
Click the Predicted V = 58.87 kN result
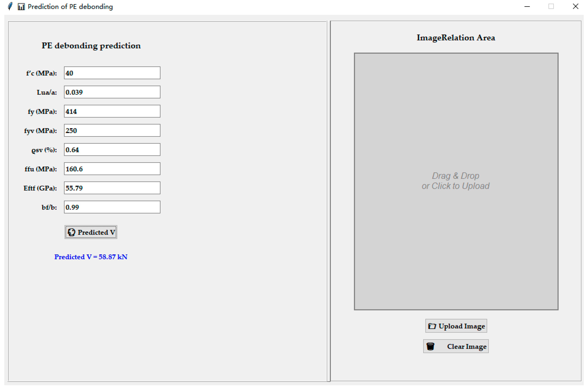(91, 257)
